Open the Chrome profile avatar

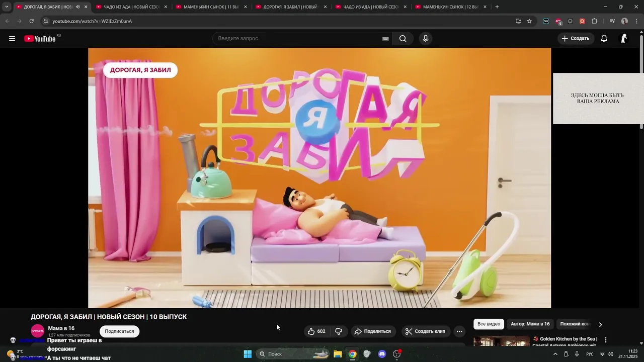[624, 21]
